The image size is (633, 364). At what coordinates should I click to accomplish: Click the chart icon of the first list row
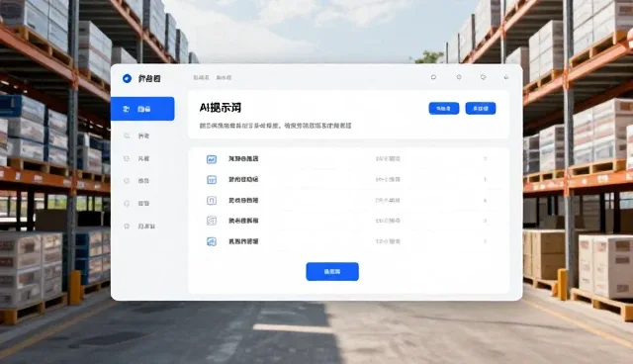(x=212, y=159)
